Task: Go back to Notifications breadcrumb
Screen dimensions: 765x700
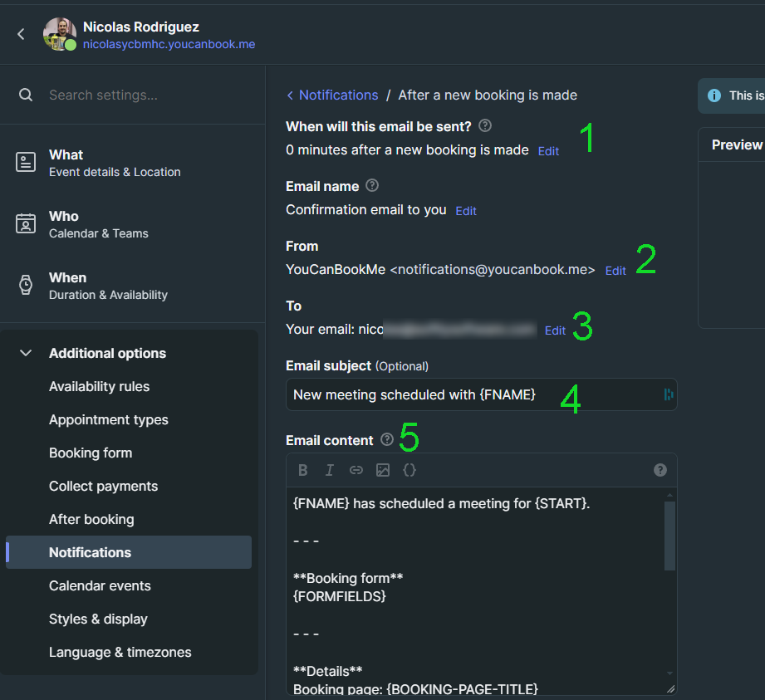Action: coord(338,95)
